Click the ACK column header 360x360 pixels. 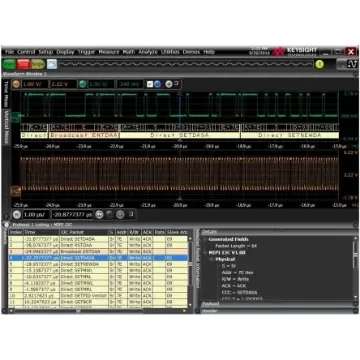(148, 232)
